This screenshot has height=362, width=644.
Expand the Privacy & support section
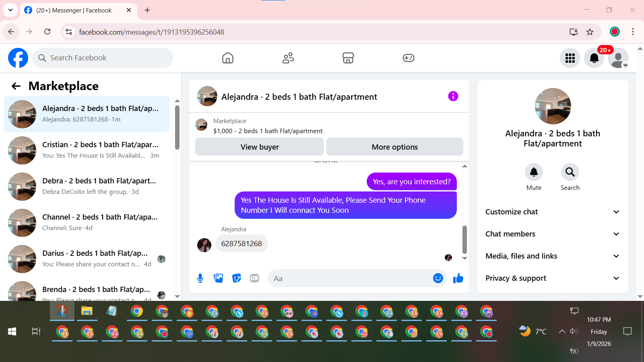[x=552, y=278]
